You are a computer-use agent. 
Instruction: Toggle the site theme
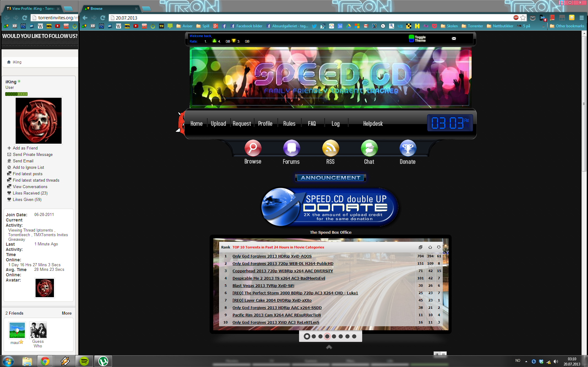tap(417, 39)
